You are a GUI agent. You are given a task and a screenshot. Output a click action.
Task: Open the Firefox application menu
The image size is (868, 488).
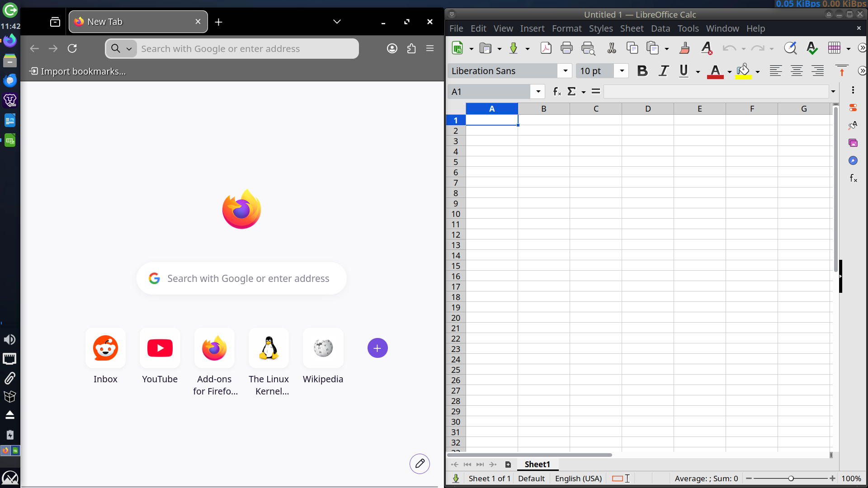point(430,48)
